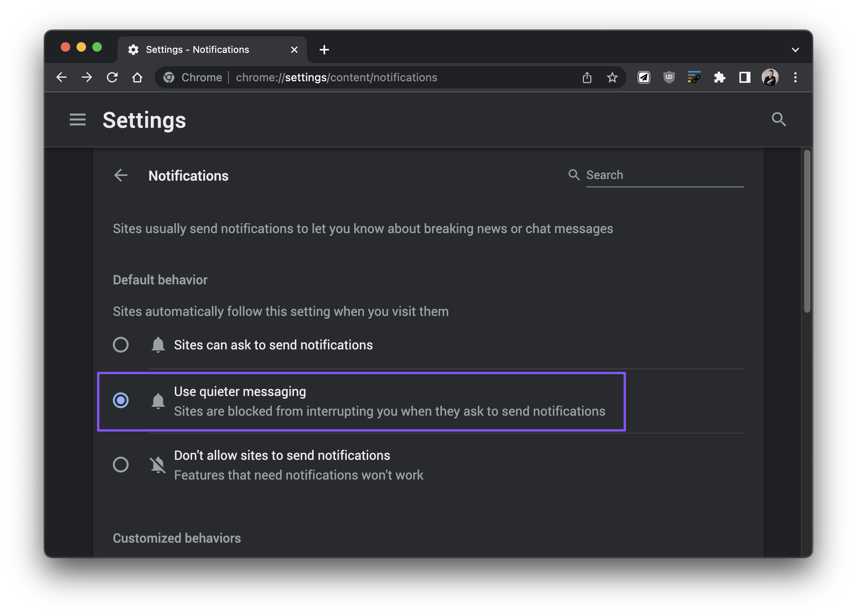Open the uBlock Origin shield extension
Screen dimensions: 857x616
[x=669, y=77]
